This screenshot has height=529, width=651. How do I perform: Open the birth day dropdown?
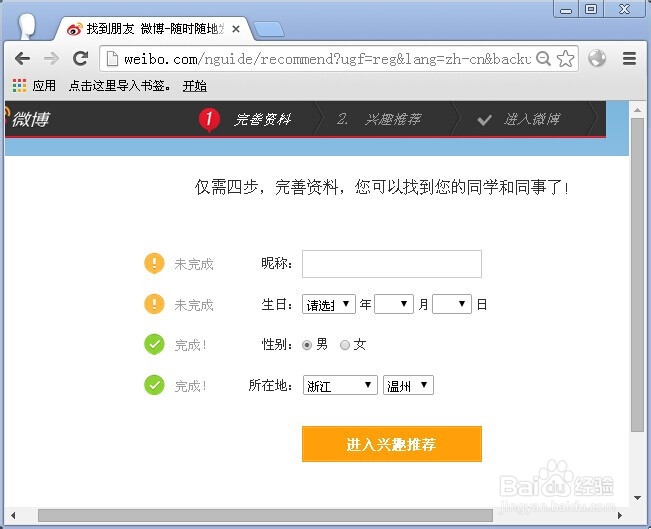click(x=452, y=304)
